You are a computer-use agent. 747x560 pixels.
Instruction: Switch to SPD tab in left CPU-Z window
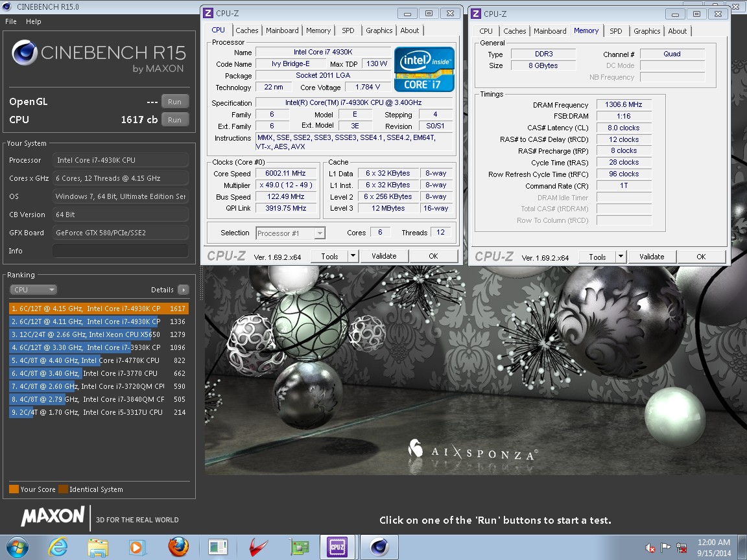click(x=348, y=30)
